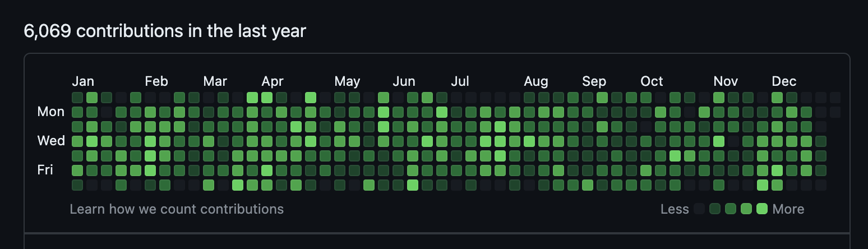Click the 'More' legend text
The height and width of the screenshot is (249, 868).
point(788,209)
